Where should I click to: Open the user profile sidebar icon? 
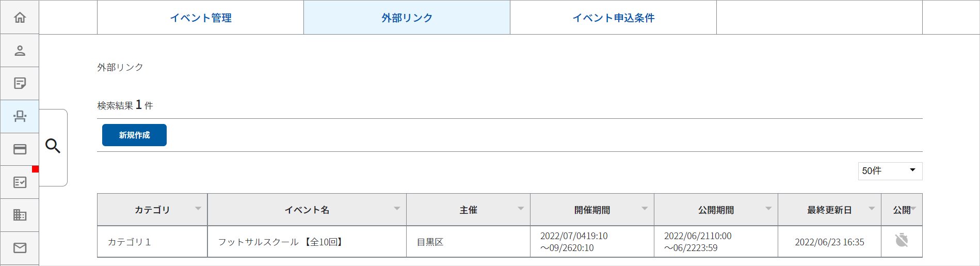(20, 51)
